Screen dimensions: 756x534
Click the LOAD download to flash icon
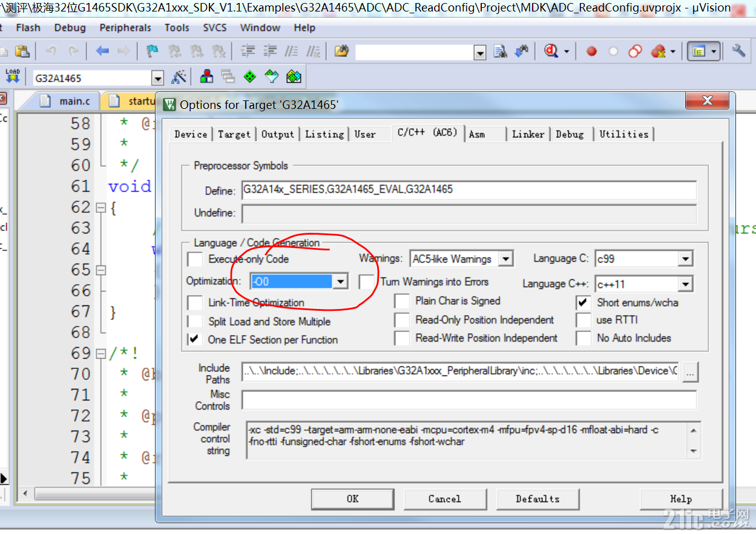(x=13, y=77)
